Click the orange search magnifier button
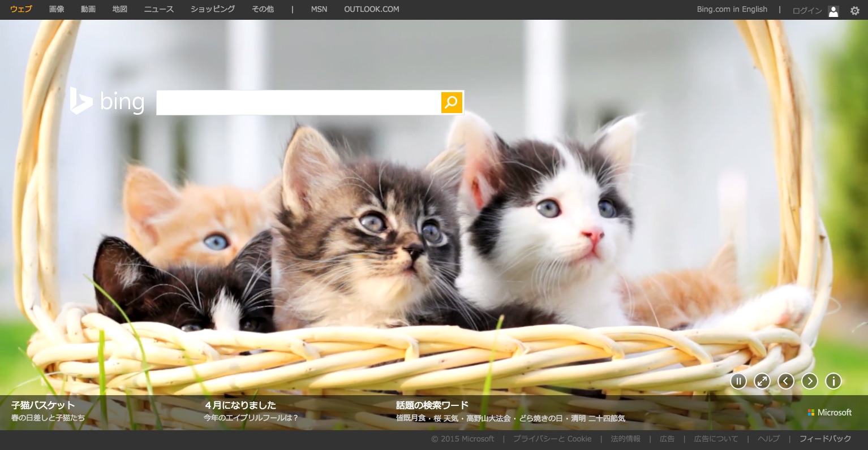The height and width of the screenshot is (450, 868). (x=452, y=102)
